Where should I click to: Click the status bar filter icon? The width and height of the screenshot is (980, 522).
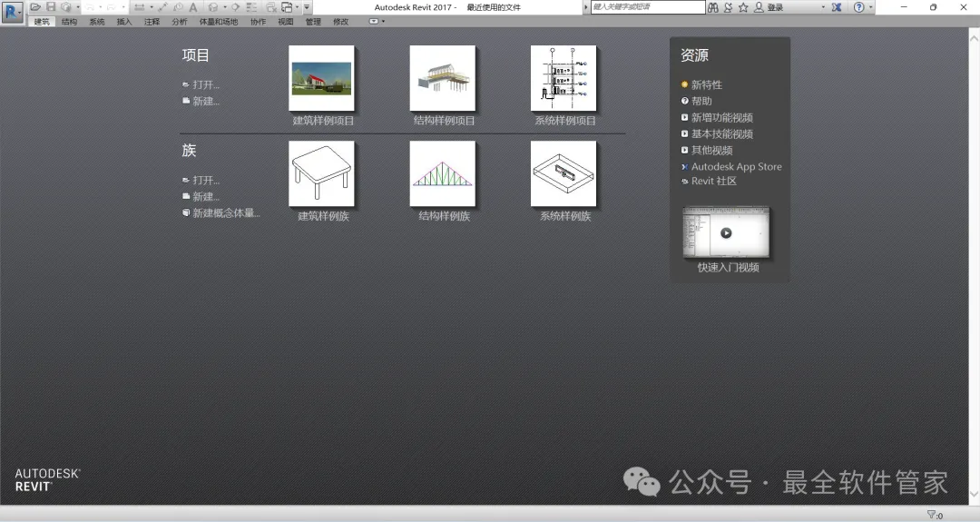(931, 515)
